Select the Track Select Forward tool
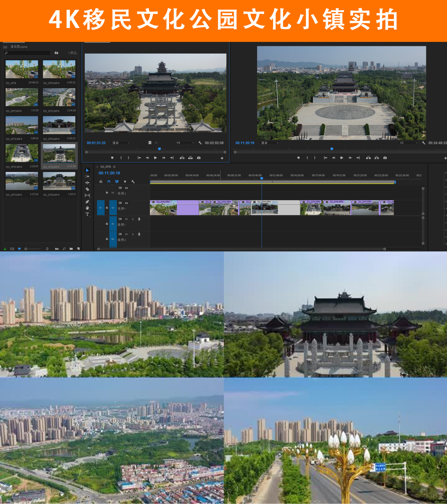447x504 pixels. pyautogui.click(x=87, y=177)
